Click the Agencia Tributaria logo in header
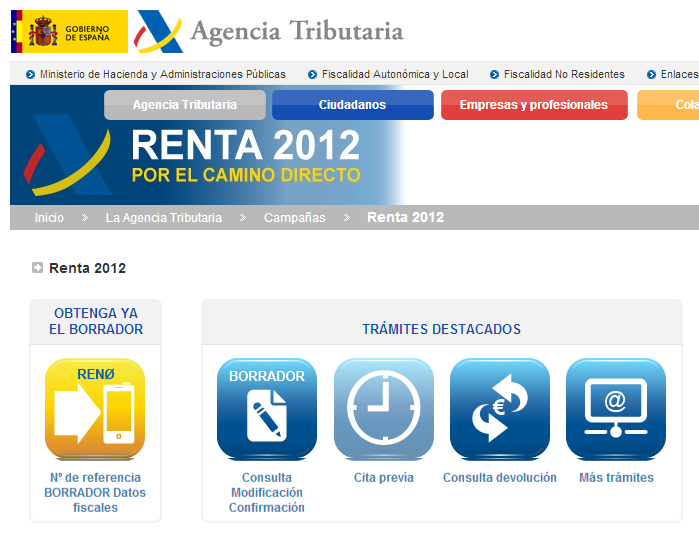The image size is (699, 535). 158,32
